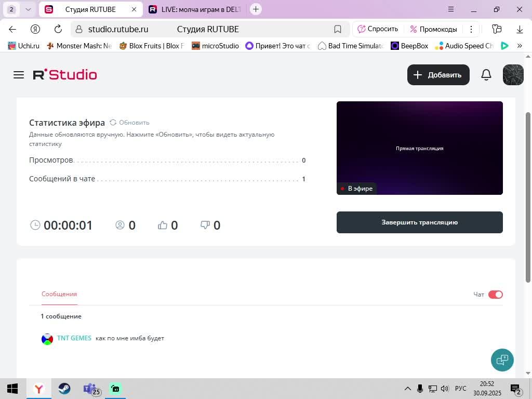
Task: Open the microStudio bookmark
Action: [x=215, y=46]
